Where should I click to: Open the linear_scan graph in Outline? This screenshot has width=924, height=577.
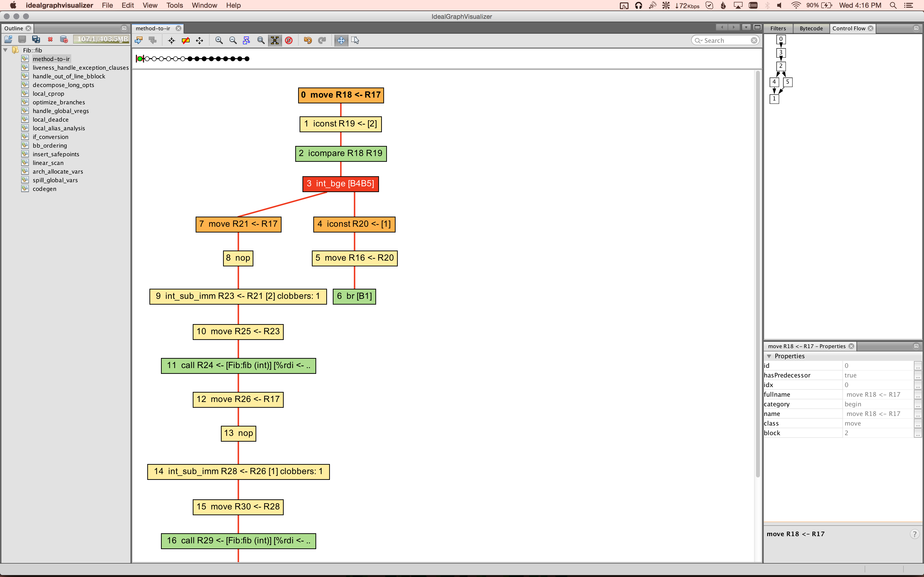coord(48,163)
